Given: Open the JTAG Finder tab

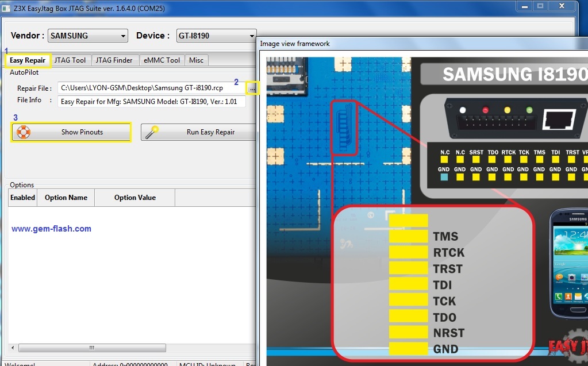Looking at the screenshot, I should pyautogui.click(x=114, y=60).
